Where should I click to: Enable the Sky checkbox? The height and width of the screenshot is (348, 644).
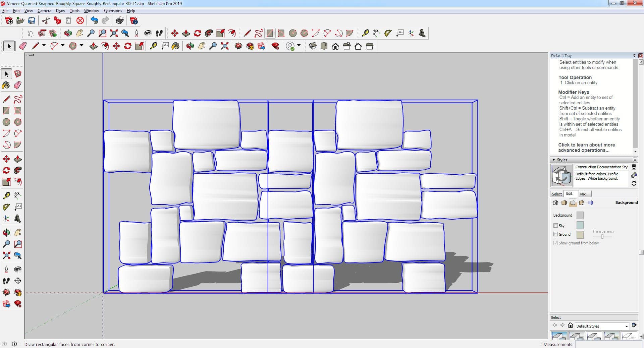[555, 226]
